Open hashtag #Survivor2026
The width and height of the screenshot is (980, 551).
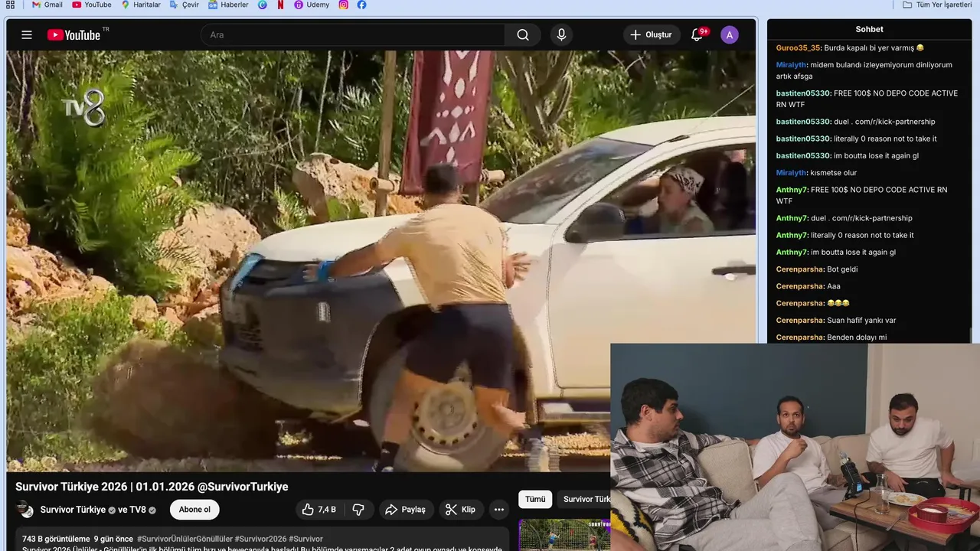260,539
